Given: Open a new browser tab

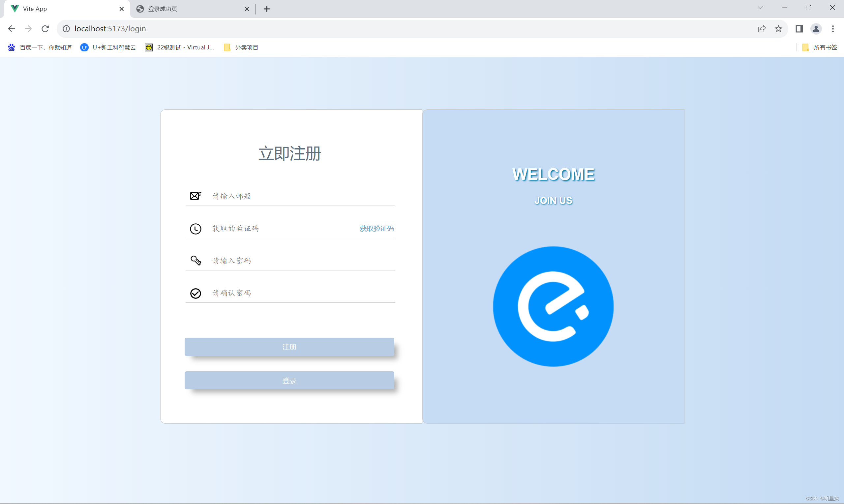Looking at the screenshot, I should pyautogui.click(x=267, y=9).
